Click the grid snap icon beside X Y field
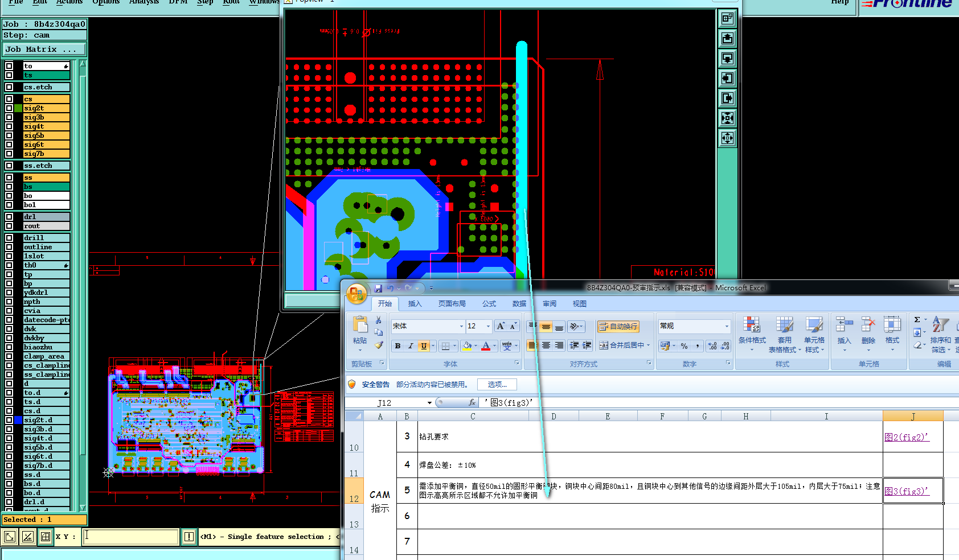The height and width of the screenshot is (560, 959). click(45, 537)
